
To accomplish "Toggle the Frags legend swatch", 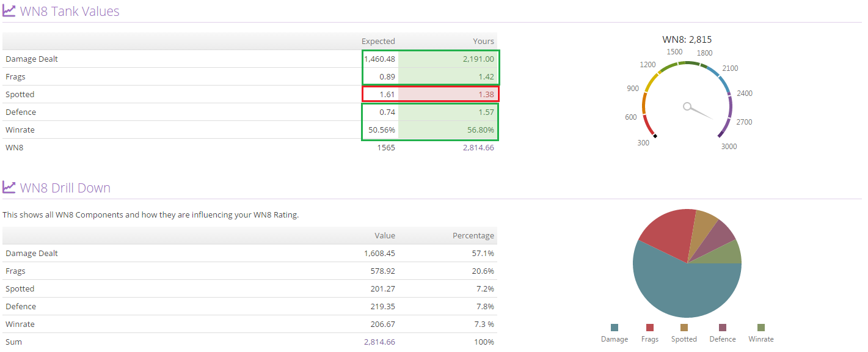I will 649,328.
